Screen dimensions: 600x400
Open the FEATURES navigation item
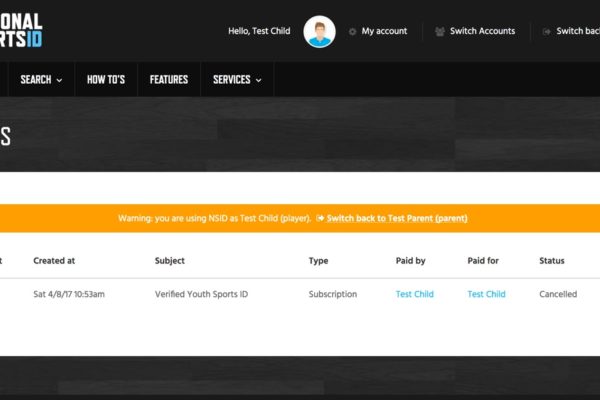coord(169,80)
